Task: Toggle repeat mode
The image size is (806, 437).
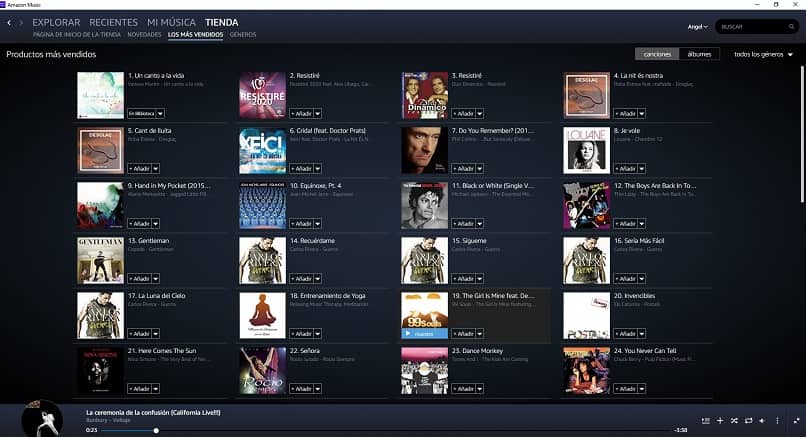Action: 748,421
